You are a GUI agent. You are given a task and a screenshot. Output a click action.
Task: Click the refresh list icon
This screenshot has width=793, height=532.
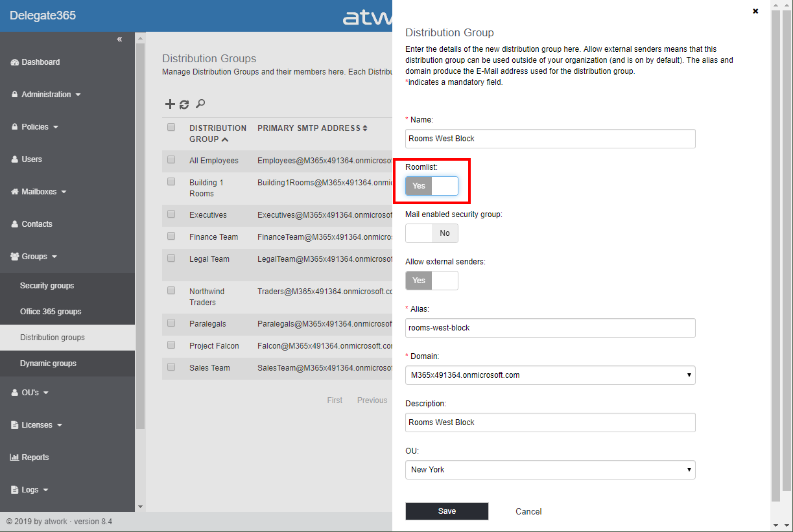[x=184, y=104]
